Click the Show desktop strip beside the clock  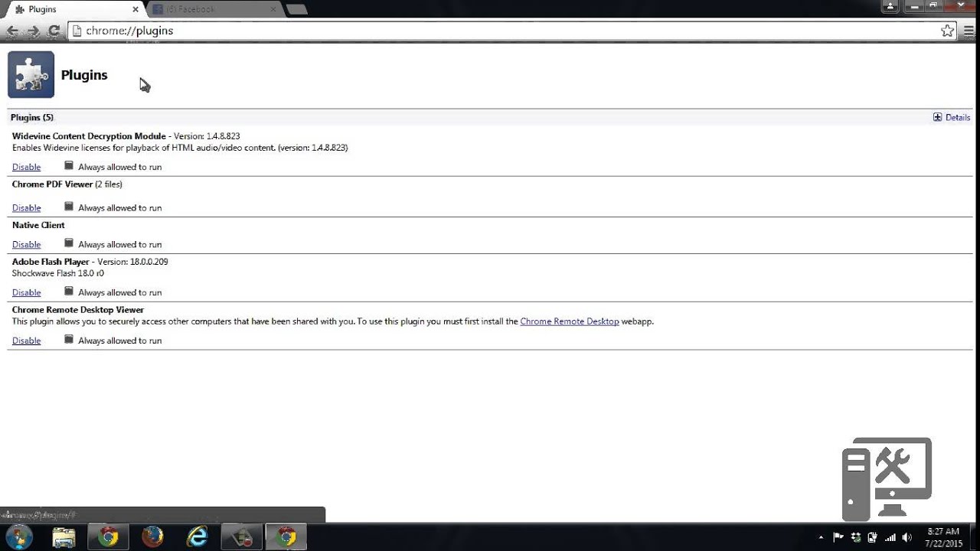[974, 537]
